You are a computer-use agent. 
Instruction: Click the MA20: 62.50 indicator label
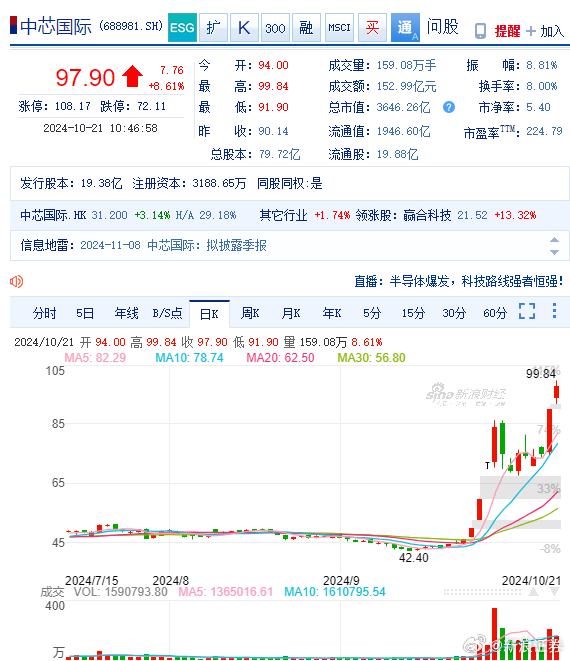click(280, 358)
